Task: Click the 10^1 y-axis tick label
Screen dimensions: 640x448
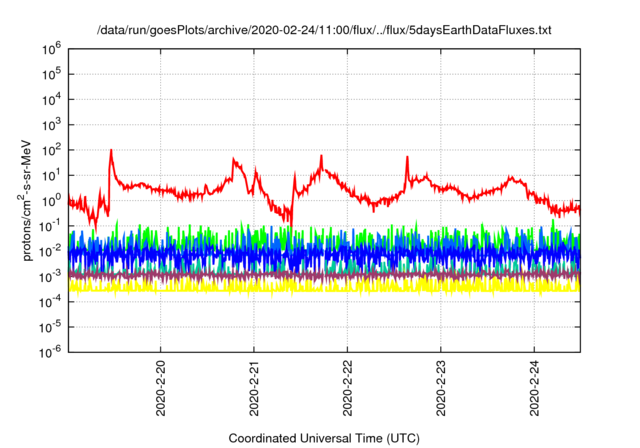Action: 51,175
